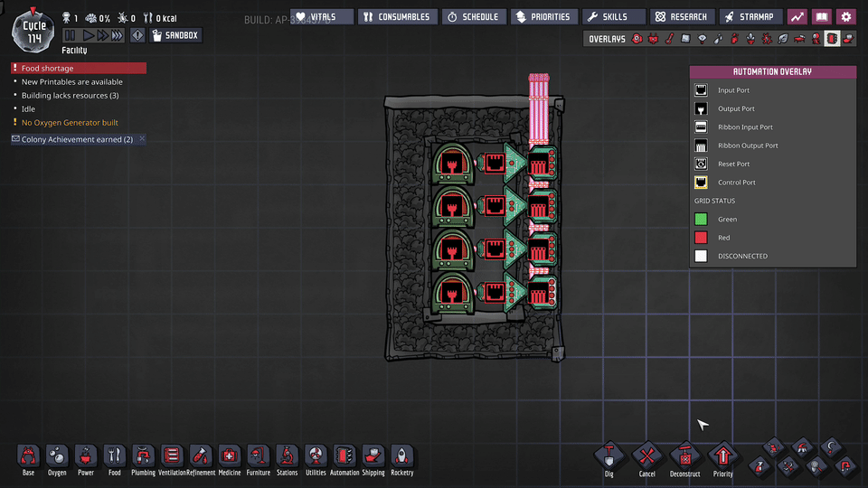Viewport: 868px width, 488px height.
Task: Open the colony reports chart
Action: coord(797,16)
